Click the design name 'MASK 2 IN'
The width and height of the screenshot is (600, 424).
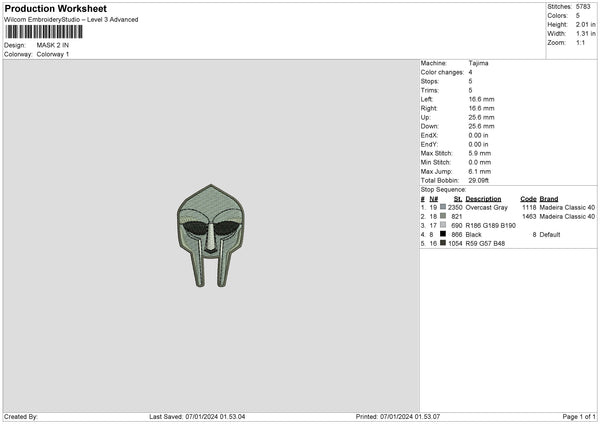53,45
